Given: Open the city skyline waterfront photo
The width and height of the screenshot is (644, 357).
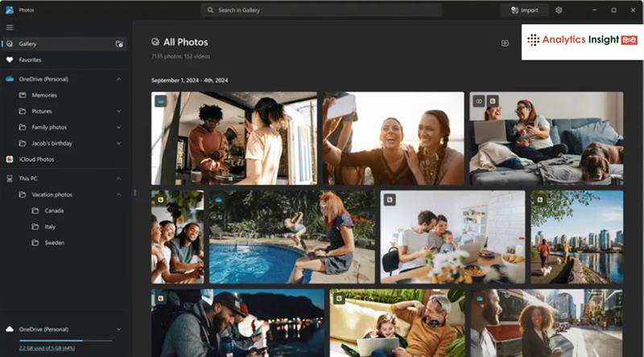Looking at the screenshot, I should (x=576, y=236).
